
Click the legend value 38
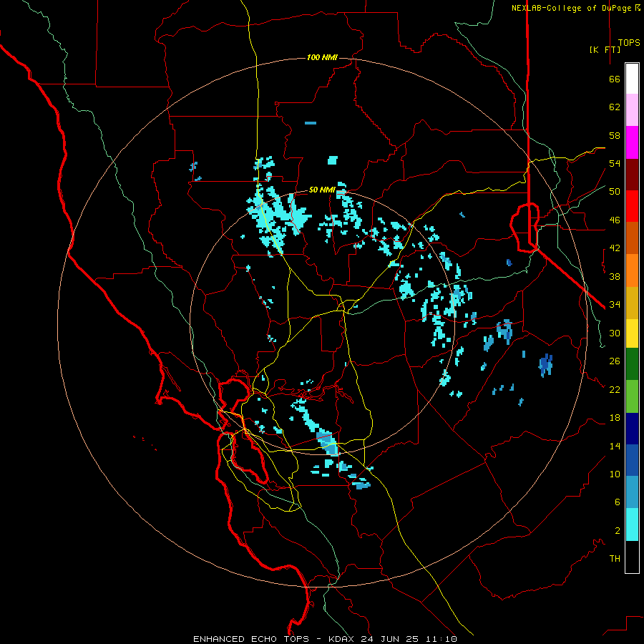(615, 276)
